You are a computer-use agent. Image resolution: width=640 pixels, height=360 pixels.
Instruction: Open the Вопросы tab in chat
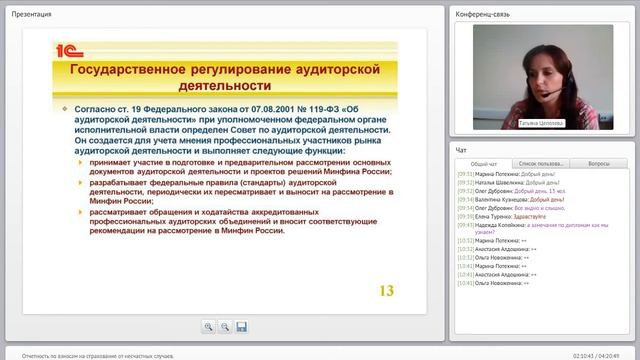[x=599, y=164]
